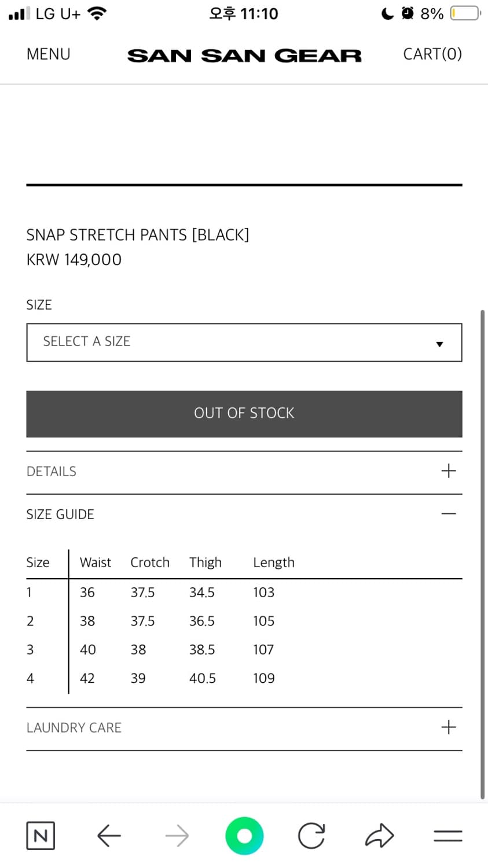This screenshot has width=488, height=868.
Task: Go forward with right arrow
Action: click(x=177, y=836)
